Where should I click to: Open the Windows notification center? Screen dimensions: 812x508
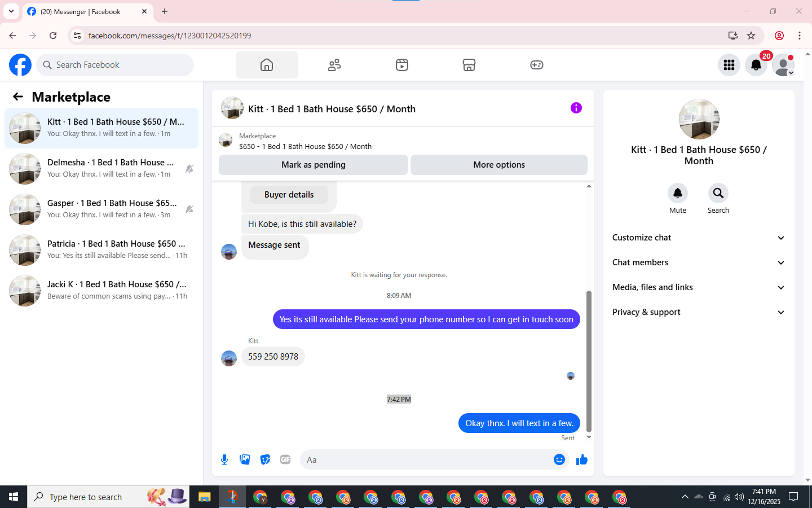(x=793, y=497)
